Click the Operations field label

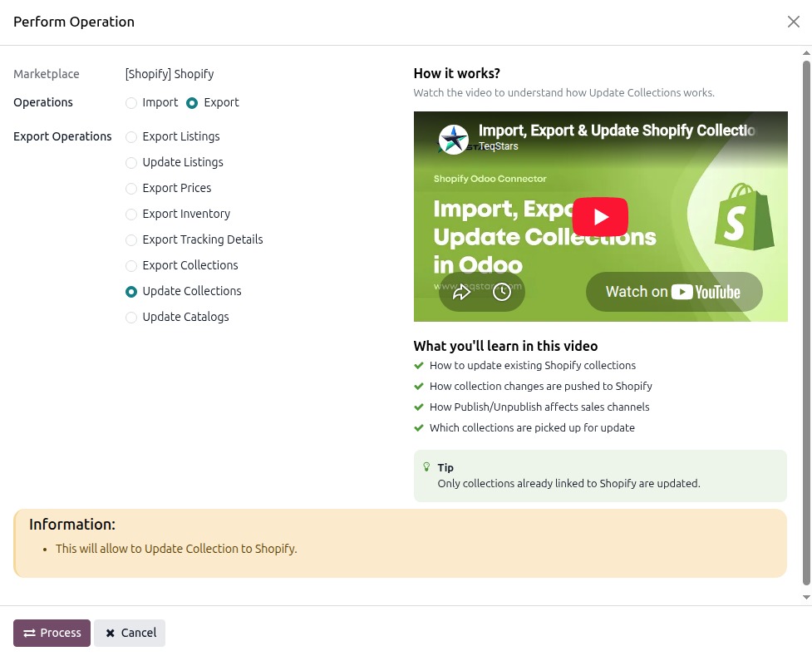pyautogui.click(x=43, y=102)
